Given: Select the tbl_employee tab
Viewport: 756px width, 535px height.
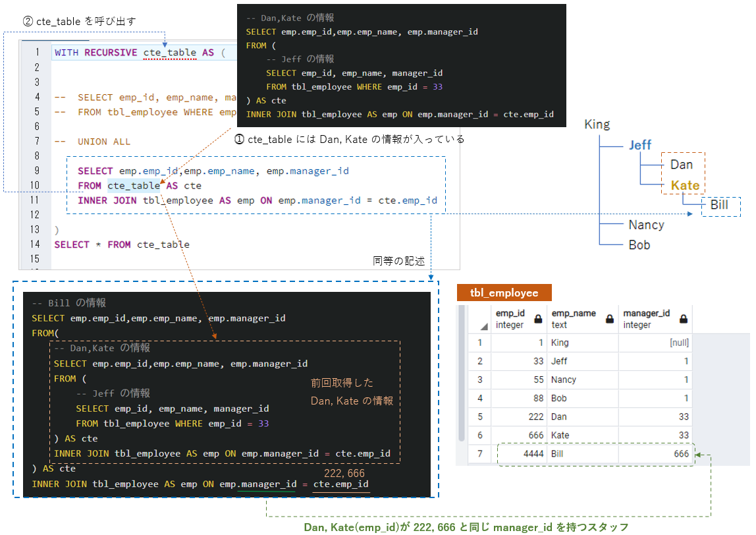Looking at the screenshot, I should (504, 293).
